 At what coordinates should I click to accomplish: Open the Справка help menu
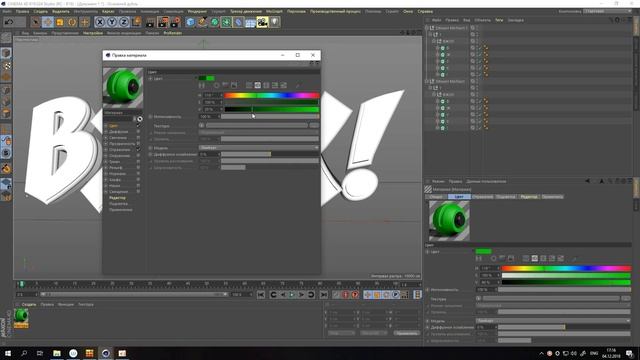coord(425,11)
